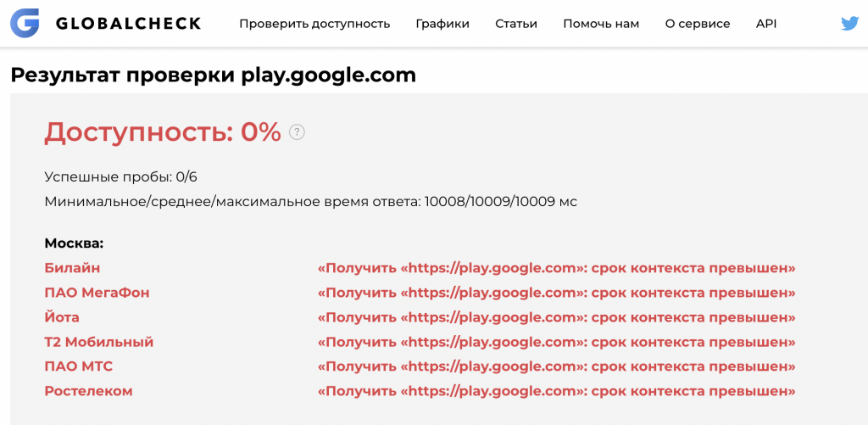Click the Йота provider row
Image resolution: width=868 pixels, height=425 pixels.
[62, 317]
